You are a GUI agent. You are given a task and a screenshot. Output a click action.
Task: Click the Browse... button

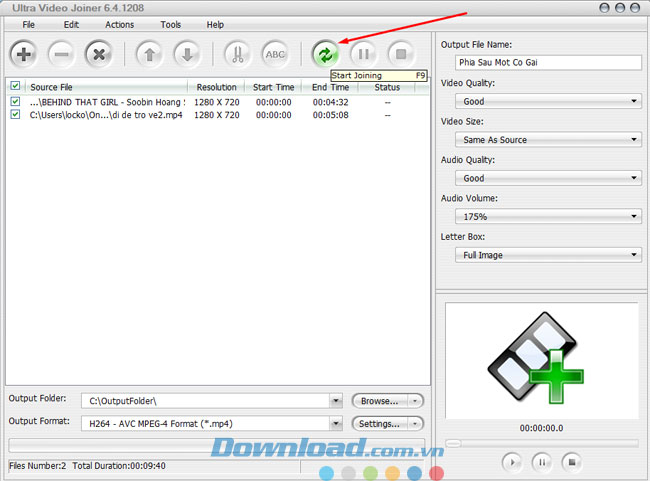click(x=380, y=401)
